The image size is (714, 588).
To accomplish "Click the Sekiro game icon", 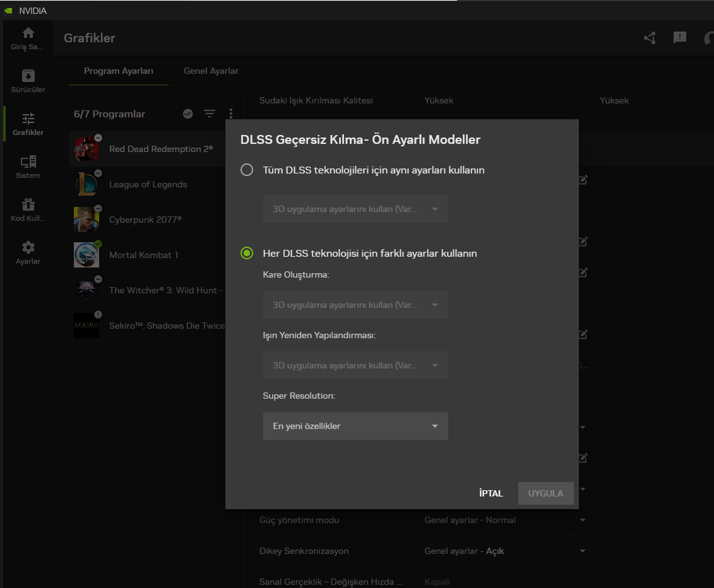I will coord(86,326).
